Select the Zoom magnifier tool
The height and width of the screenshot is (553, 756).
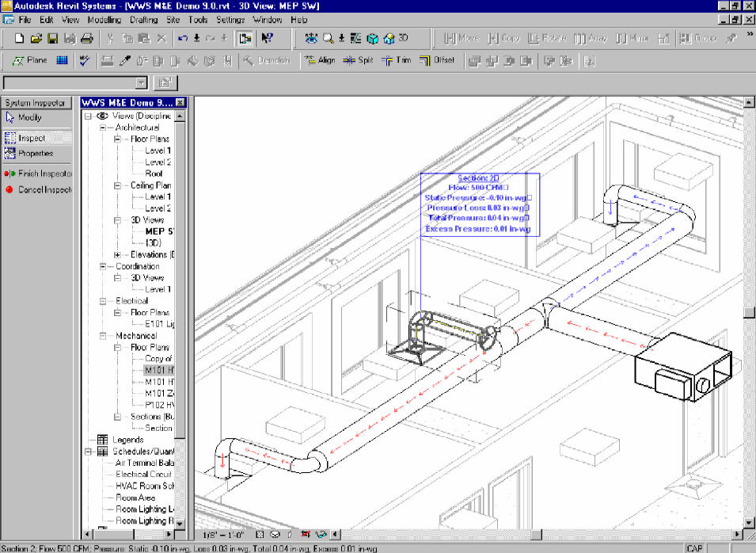coord(328,38)
